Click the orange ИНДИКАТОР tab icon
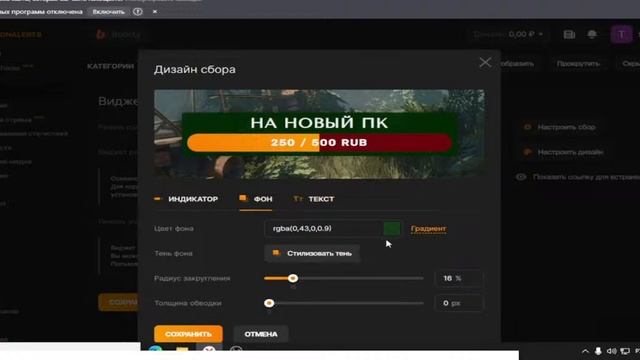This screenshot has width=640, height=360. point(158,199)
